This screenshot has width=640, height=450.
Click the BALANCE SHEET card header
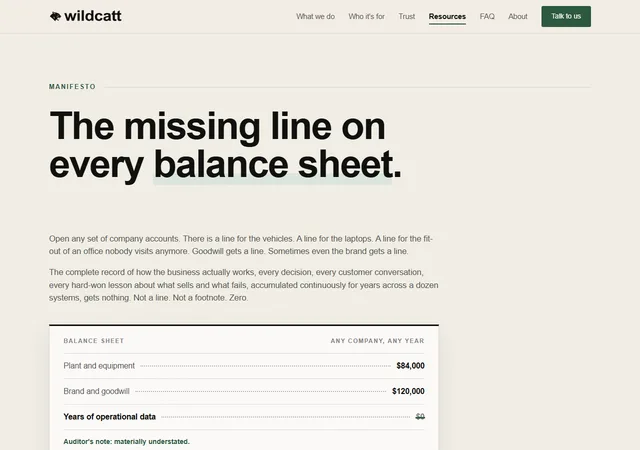click(x=93, y=341)
